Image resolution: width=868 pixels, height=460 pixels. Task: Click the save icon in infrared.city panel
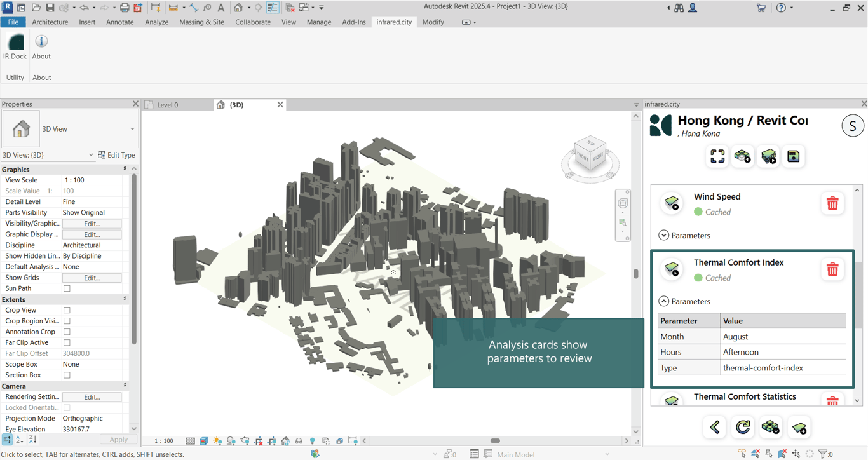click(x=793, y=156)
